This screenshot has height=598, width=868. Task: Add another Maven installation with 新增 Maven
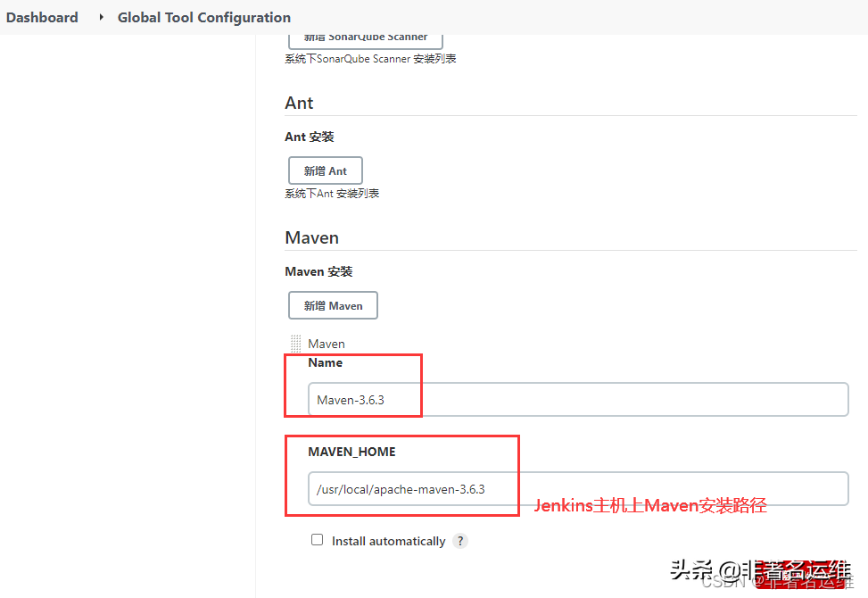333,304
